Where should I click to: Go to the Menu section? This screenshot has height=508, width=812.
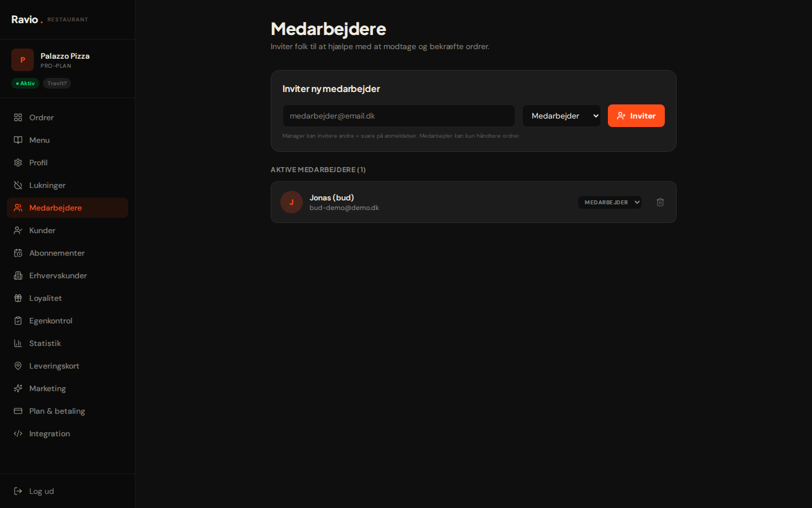[x=67, y=140]
